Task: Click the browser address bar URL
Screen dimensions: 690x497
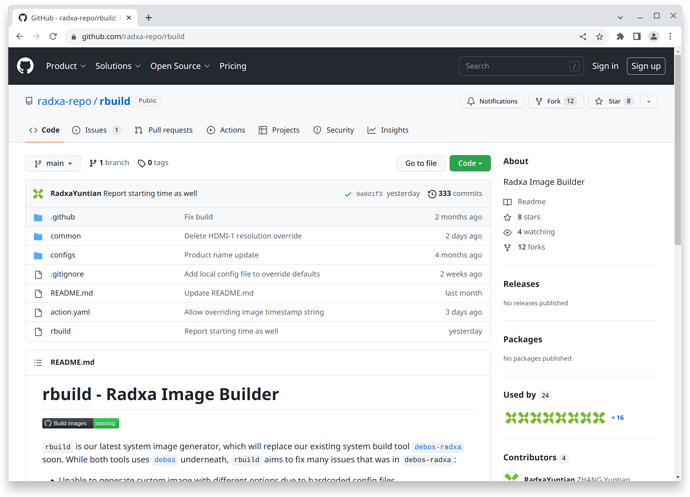Action: [133, 37]
